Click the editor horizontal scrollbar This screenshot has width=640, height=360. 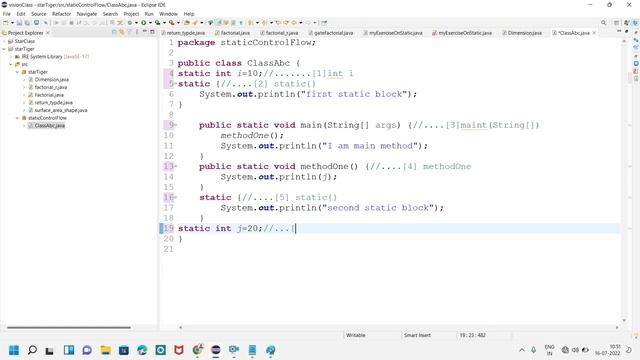pos(398,327)
